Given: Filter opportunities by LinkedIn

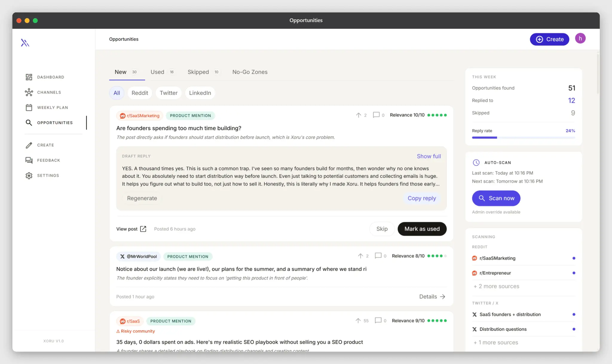Looking at the screenshot, I should (200, 93).
